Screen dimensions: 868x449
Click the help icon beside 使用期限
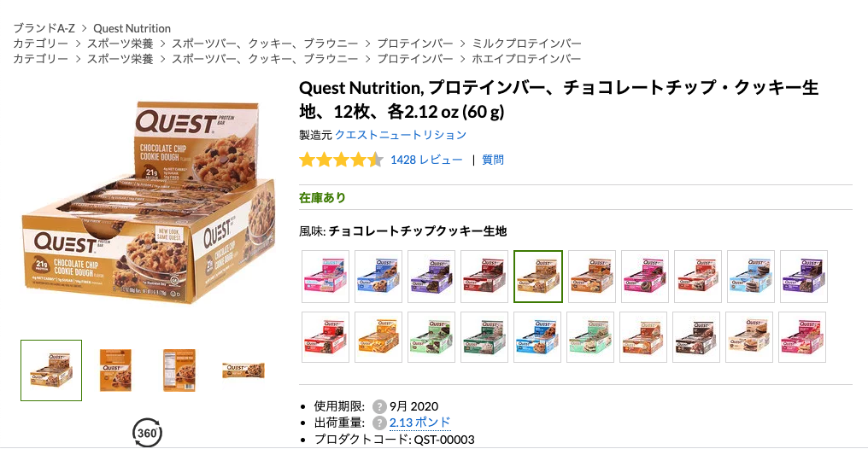click(379, 406)
